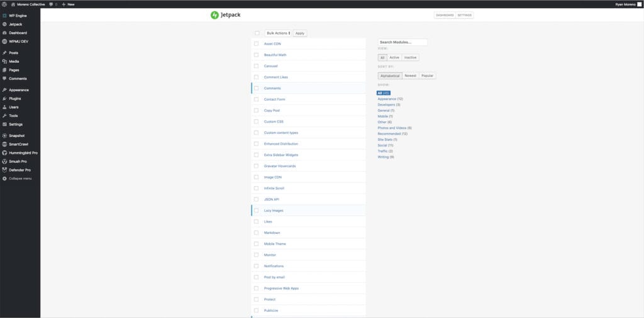Click the Snapshot sidebar icon
Image resolution: width=644 pixels, height=318 pixels.
(x=4, y=135)
